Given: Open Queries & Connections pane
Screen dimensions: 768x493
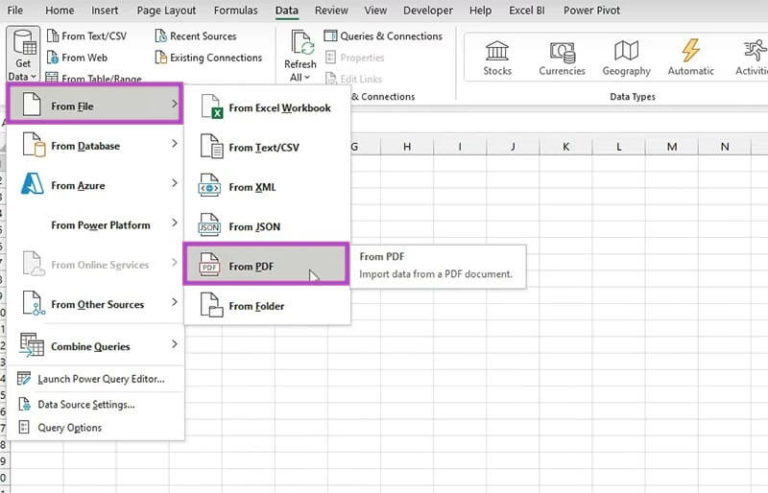Looking at the screenshot, I should click(383, 36).
